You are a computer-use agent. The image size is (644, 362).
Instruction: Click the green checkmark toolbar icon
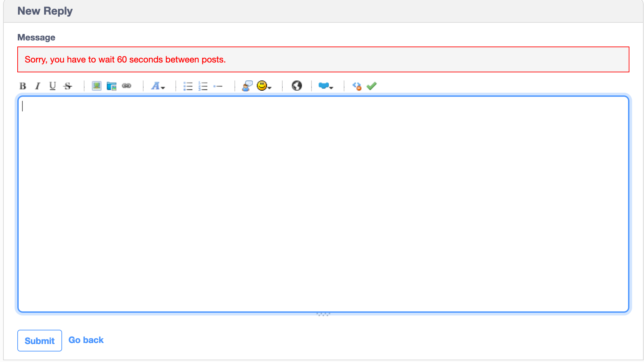[371, 86]
